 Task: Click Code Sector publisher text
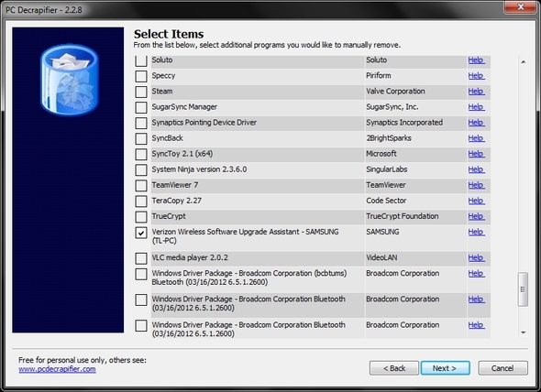tap(386, 201)
